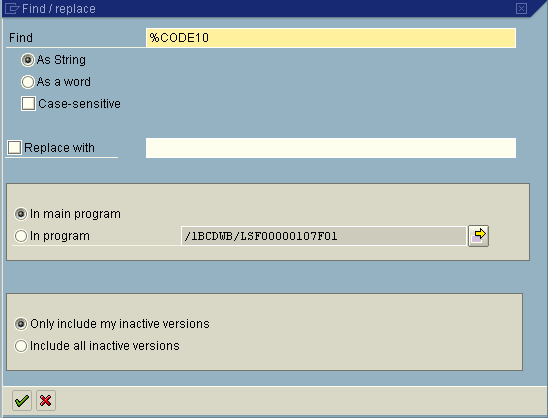This screenshot has height=418, width=548.
Task: Tick the Replace with checkbox
Action: coord(14,147)
